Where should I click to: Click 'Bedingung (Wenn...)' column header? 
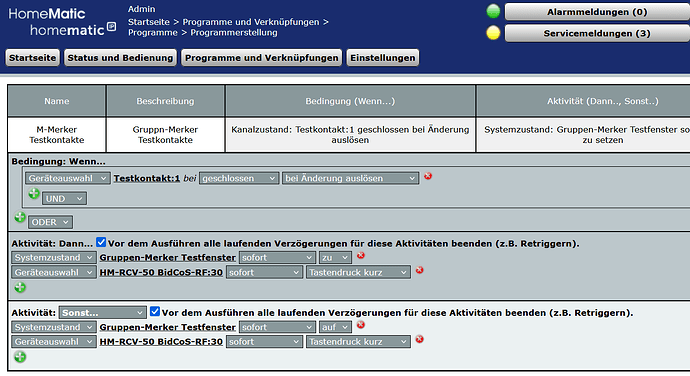(350, 101)
